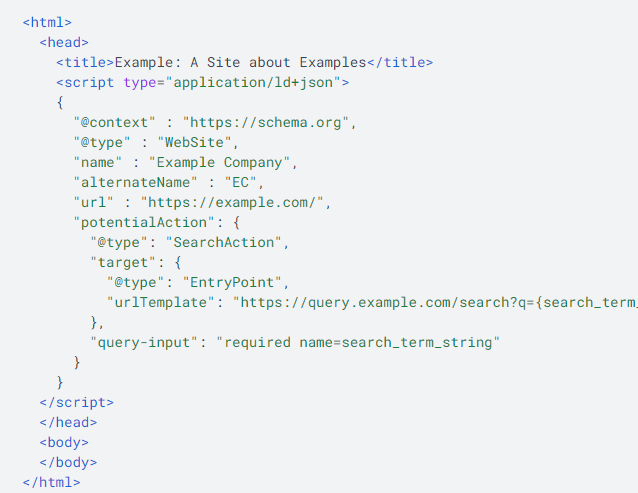Click the script type attribute value "application/ld+json"
The height and width of the screenshot is (493, 638).
258,82
